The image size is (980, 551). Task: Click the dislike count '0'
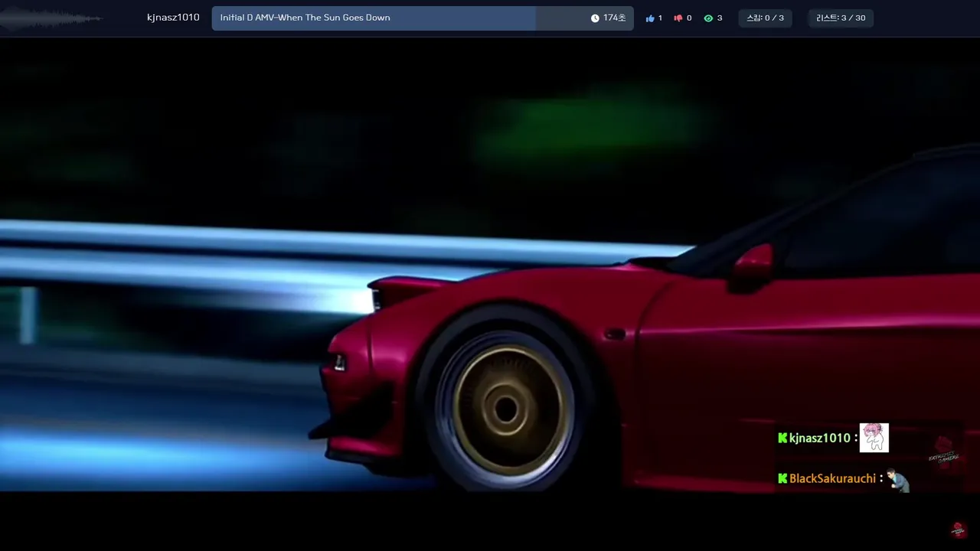[x=688, y=18]
